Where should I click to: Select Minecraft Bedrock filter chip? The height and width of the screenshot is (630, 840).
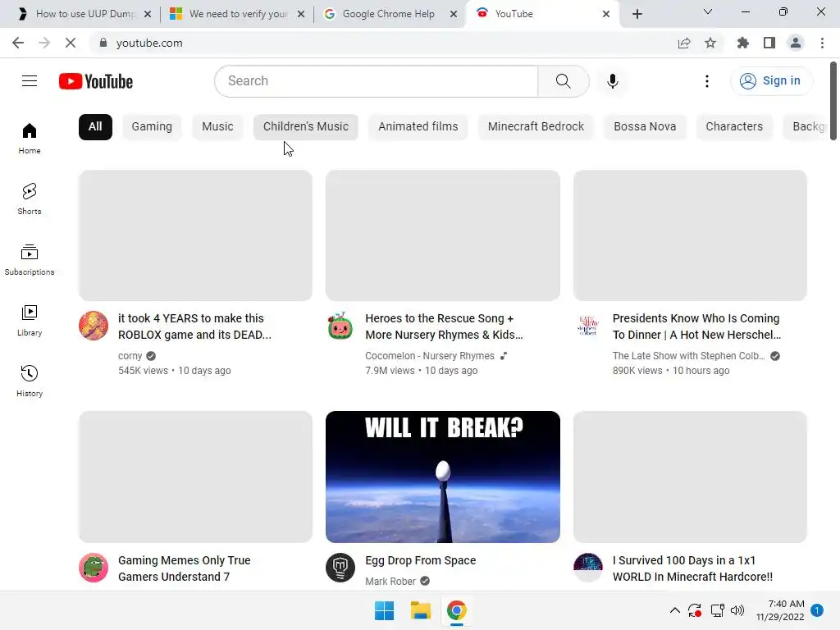(536, 127)
